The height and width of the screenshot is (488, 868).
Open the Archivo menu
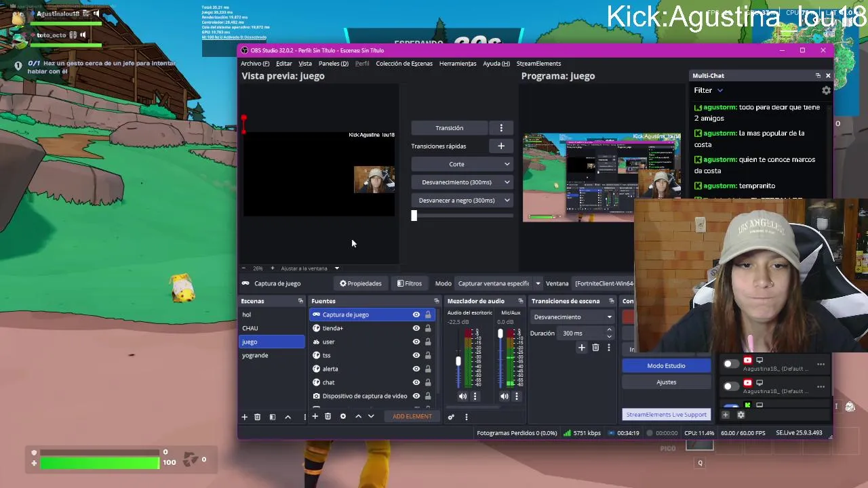pos(255,64)
